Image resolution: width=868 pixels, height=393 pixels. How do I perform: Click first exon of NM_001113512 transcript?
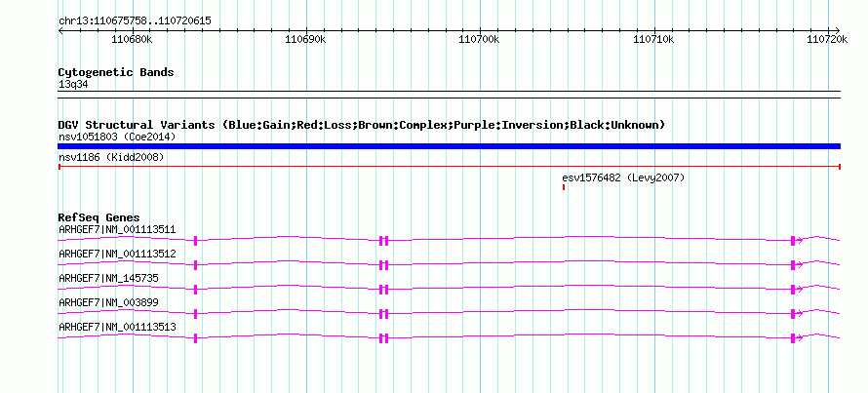coord(195,265)
